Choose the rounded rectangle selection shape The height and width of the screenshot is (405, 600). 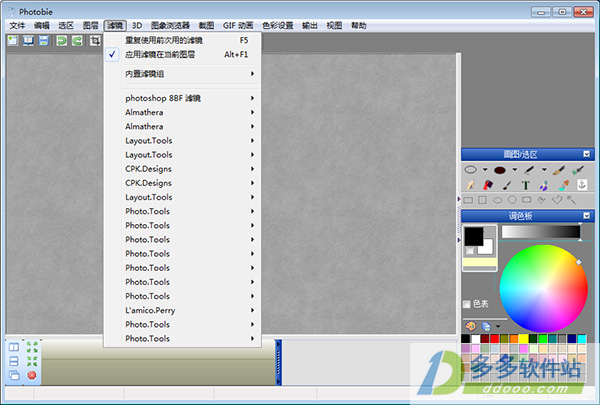pos(527,200)
